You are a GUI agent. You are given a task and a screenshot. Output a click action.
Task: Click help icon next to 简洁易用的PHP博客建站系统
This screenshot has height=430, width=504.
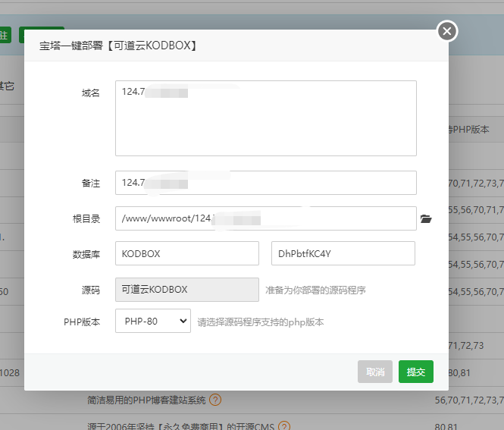pyautogui.click(x=215, y=400)
